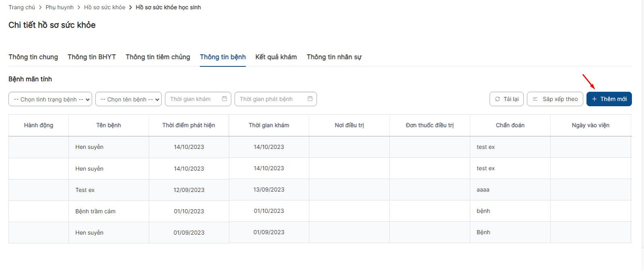644x270 pixels.
Task: Open the Thông tin nhân sự tab
Action: pos(334,57)
